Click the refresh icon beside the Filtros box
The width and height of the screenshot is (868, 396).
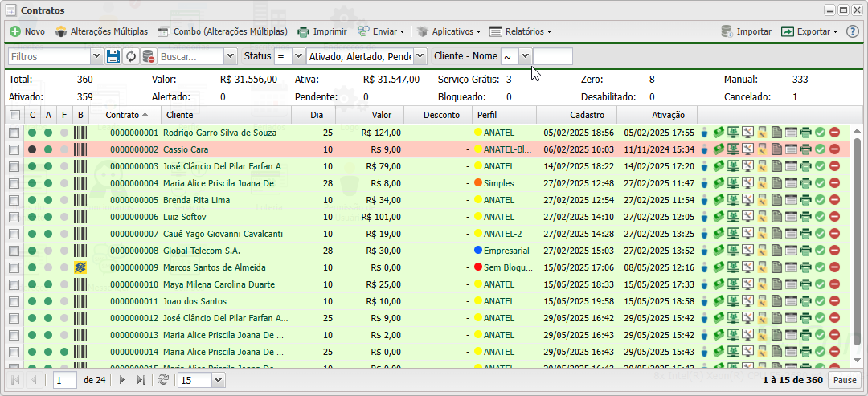pyautogui.click(x=131, y=56)
